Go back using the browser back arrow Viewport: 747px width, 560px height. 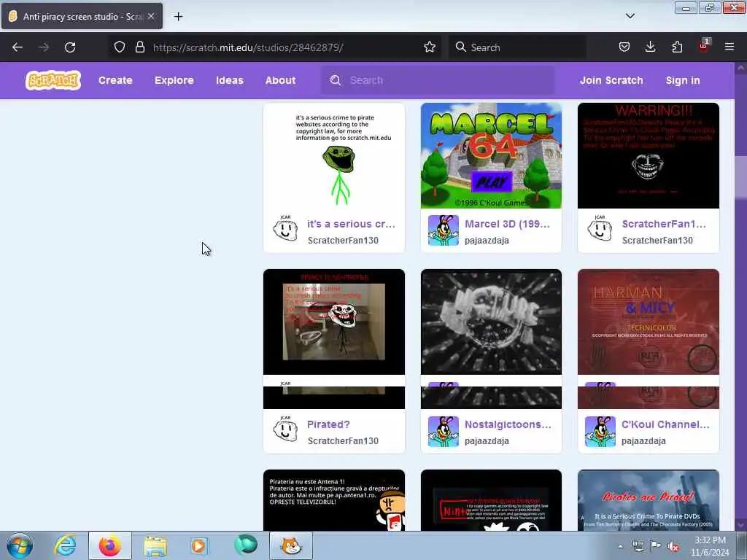pos(18,47)
